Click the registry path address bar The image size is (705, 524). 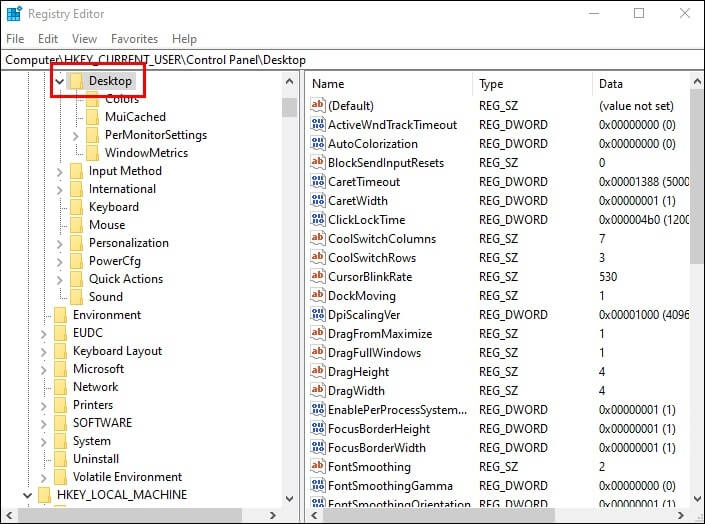352,60
